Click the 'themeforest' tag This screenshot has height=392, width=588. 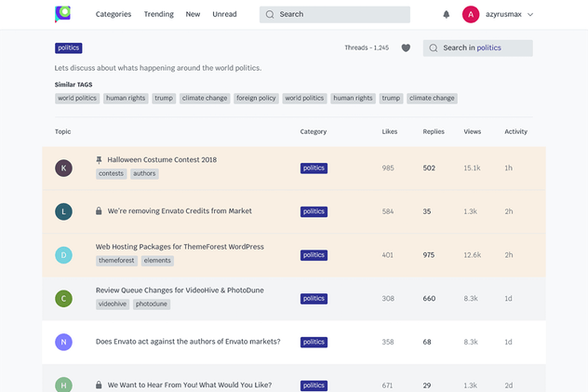[x=116, y=261]
